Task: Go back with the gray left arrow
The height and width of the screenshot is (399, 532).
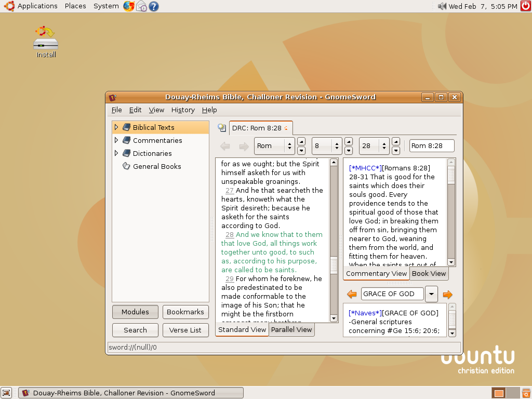Action: point(225,146)
